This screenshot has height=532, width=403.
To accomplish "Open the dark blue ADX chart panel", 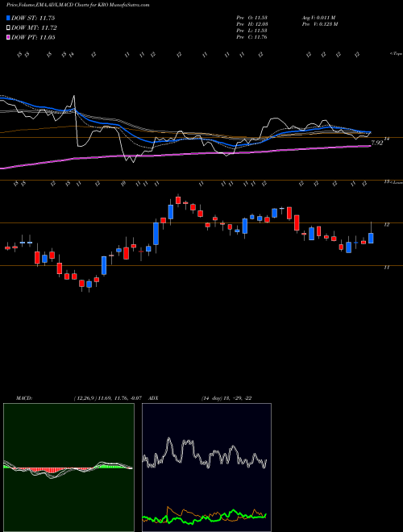I will click(206, 468).
